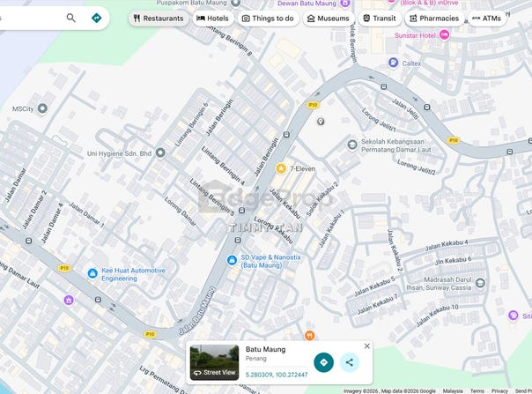Image resolution: width=532 pixels, height=394 pixels.
Task: Click the bus stop near Jalan Beringin curve
Action: pyautogui.click(x=286, y=135)
